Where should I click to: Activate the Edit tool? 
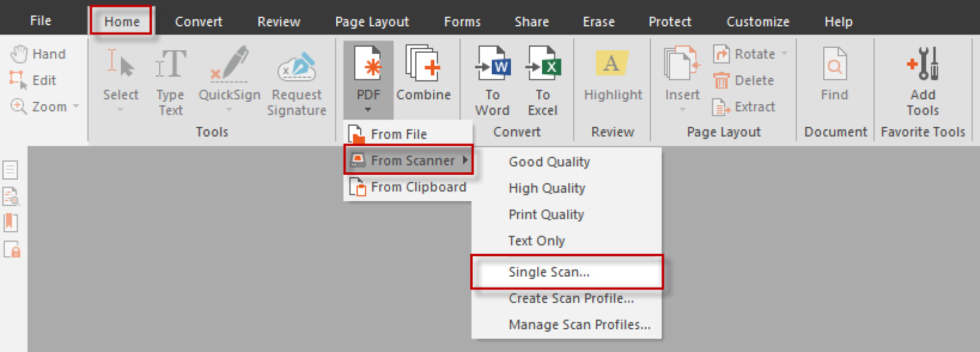pos(33,80)
